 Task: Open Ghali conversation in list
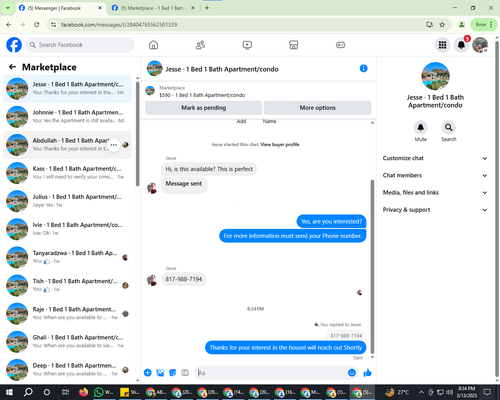coord(67,342)
